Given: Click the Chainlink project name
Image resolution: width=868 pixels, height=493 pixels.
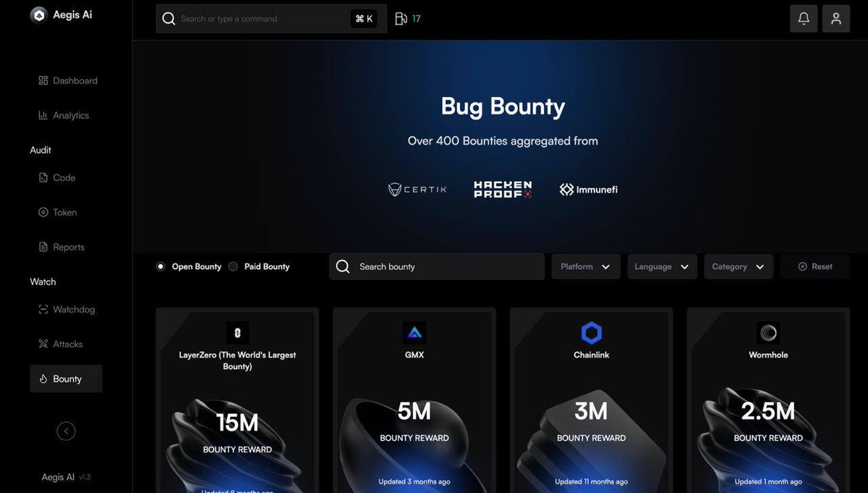Looking at the screenshot, I should [592, 355].
